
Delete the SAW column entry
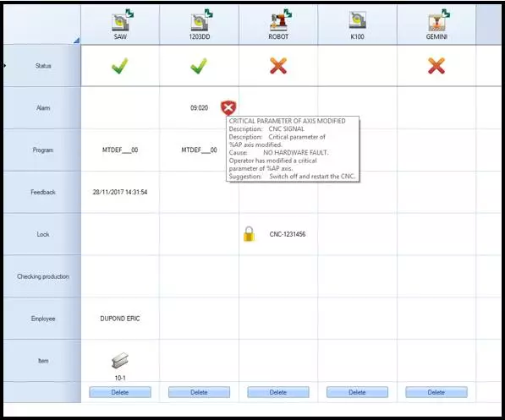(120, 392)
